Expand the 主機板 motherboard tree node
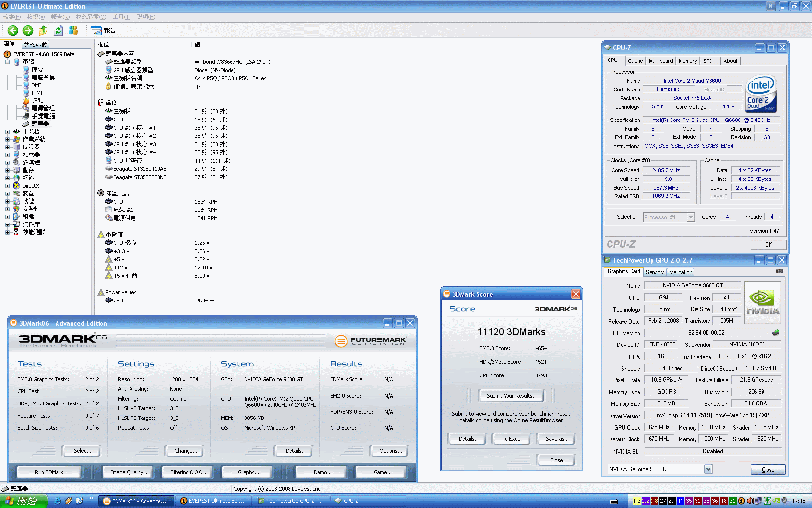Screen dimensions: 812x508 coord(7,132)
